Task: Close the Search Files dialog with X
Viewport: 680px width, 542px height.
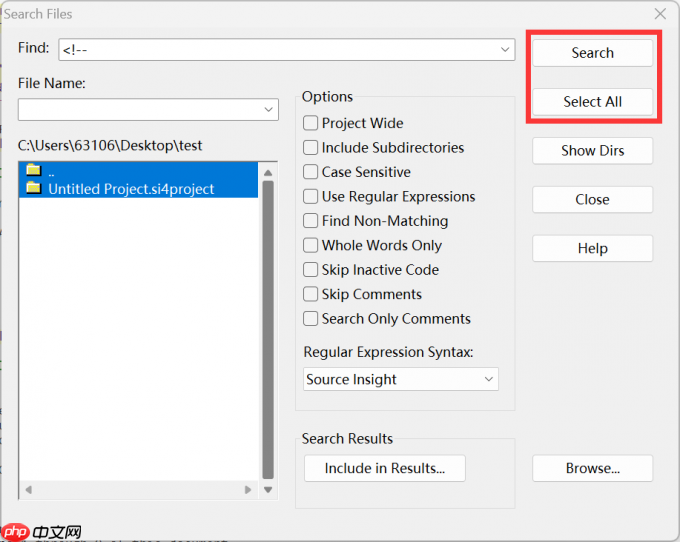Action: pos(660,14)
